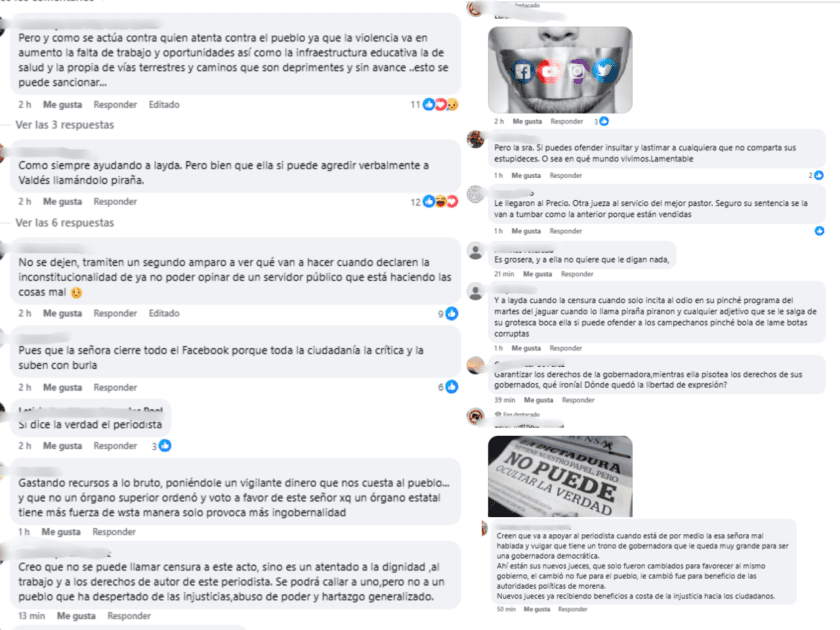Image resolution: width=840 pixels, height=630 pixels.
Task: Click 'Editado' on the 'No se dejen' comment
Action: (x=164, y=313)
